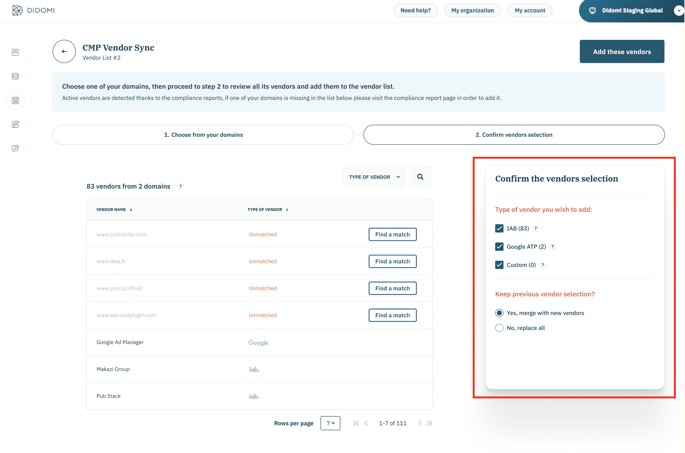Viewport: 685px width, 453px height.
Task: Open the fourth sidebar widgets icon
Action: [15, 124]
